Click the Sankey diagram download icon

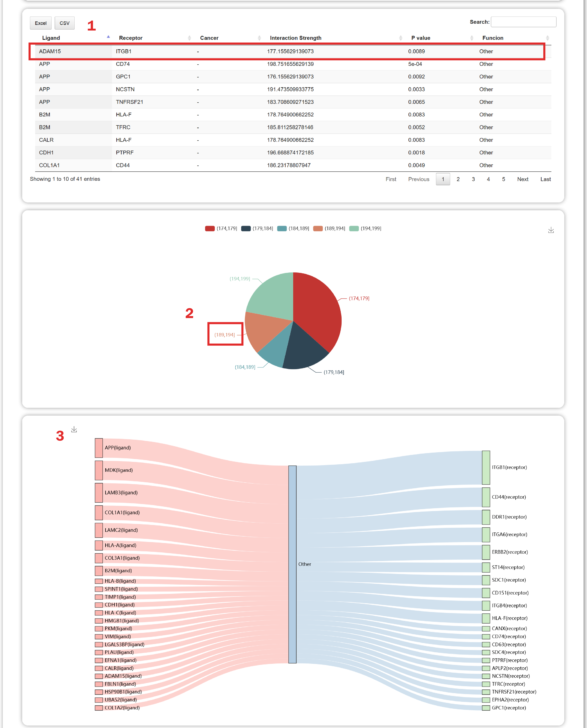point(74,429)
